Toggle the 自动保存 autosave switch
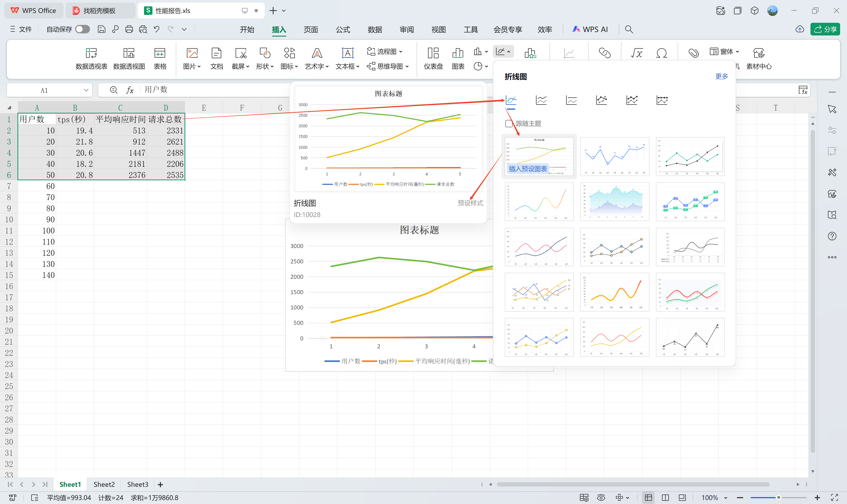Screen dimensions: 847x504 click(83, 30)
